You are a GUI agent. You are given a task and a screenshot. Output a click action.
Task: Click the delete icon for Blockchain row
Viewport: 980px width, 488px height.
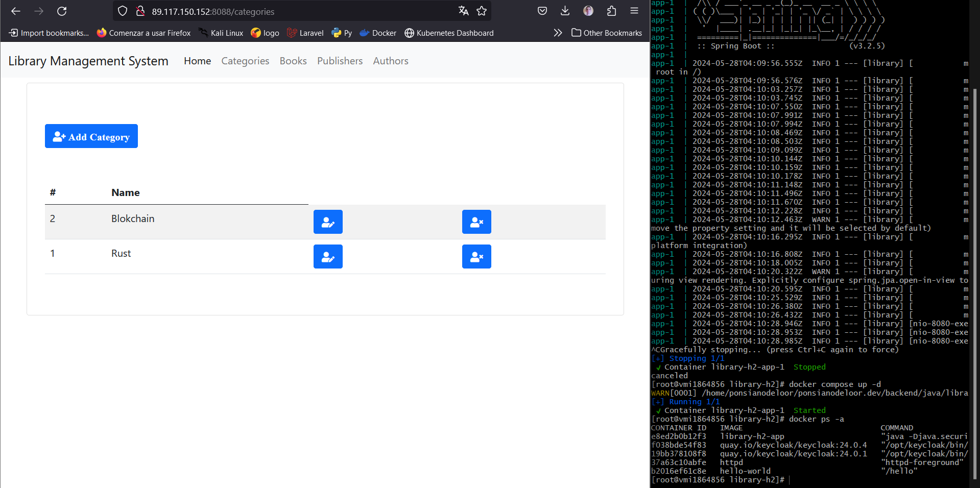pyautogui.click(x=476, y=222)
